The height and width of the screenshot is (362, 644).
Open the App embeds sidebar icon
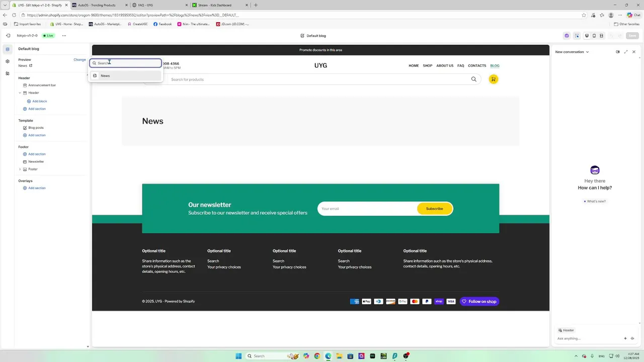pyautogui.click(x=8, y=73)
